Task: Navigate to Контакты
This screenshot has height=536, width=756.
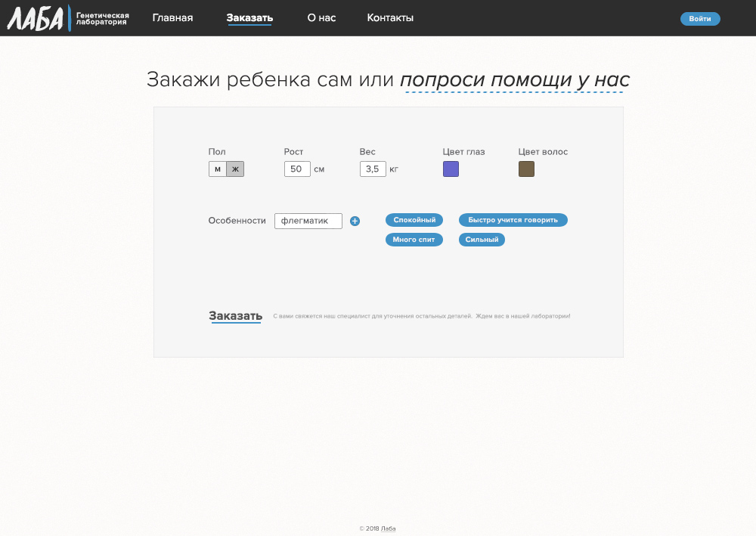Action: [x=390, y=18]
